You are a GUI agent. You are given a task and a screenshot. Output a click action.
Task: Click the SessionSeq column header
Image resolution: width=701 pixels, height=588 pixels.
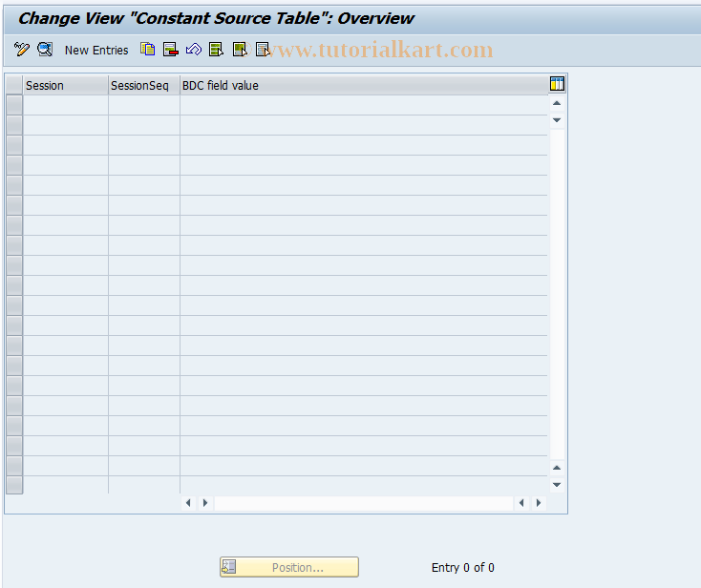tap(144, 85)
